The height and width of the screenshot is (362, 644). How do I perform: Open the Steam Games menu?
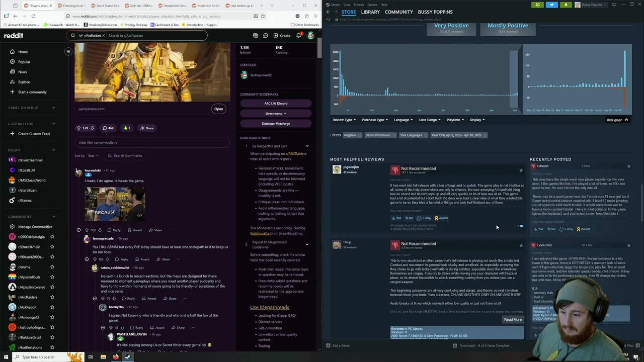click(x=372, y=5)
